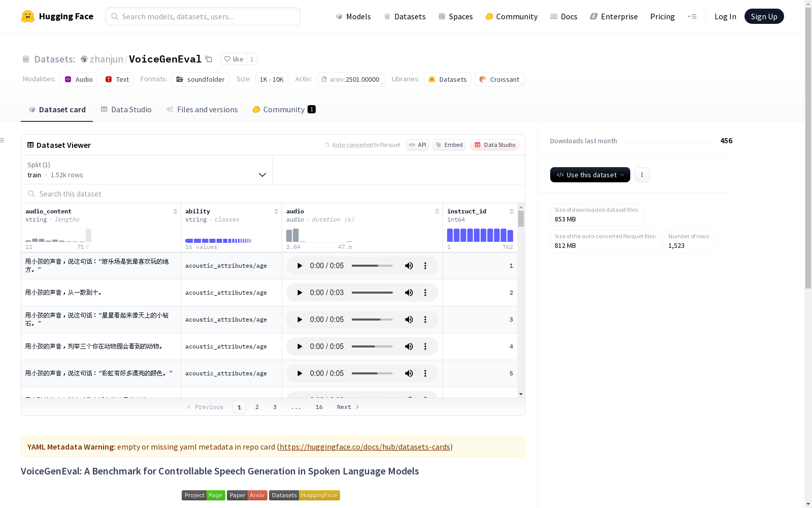Open the Data Studio tab
Image resolution: width=812 pixels, height=508 pixels.
coord(126,110)
